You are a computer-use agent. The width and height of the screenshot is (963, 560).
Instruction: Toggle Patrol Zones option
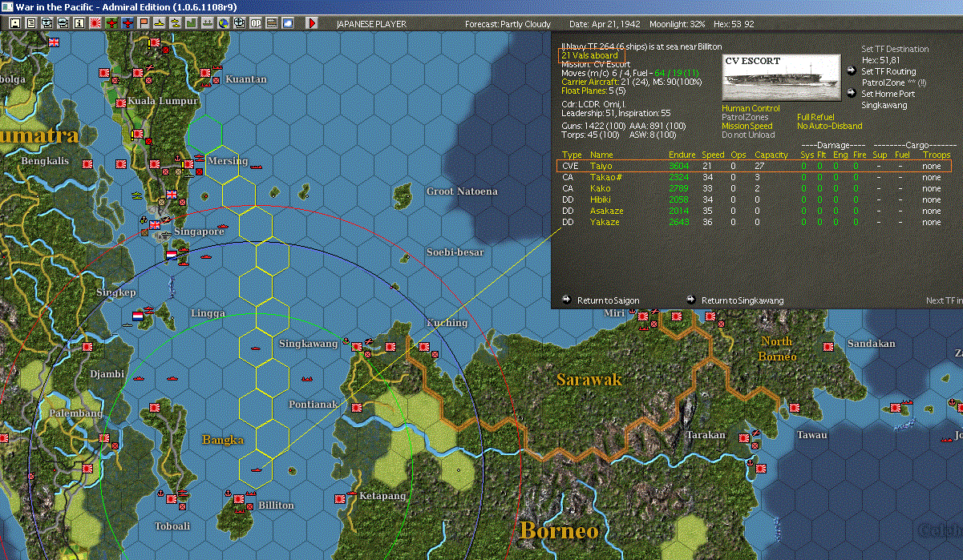pyautogui.click(x=745, y=117)
